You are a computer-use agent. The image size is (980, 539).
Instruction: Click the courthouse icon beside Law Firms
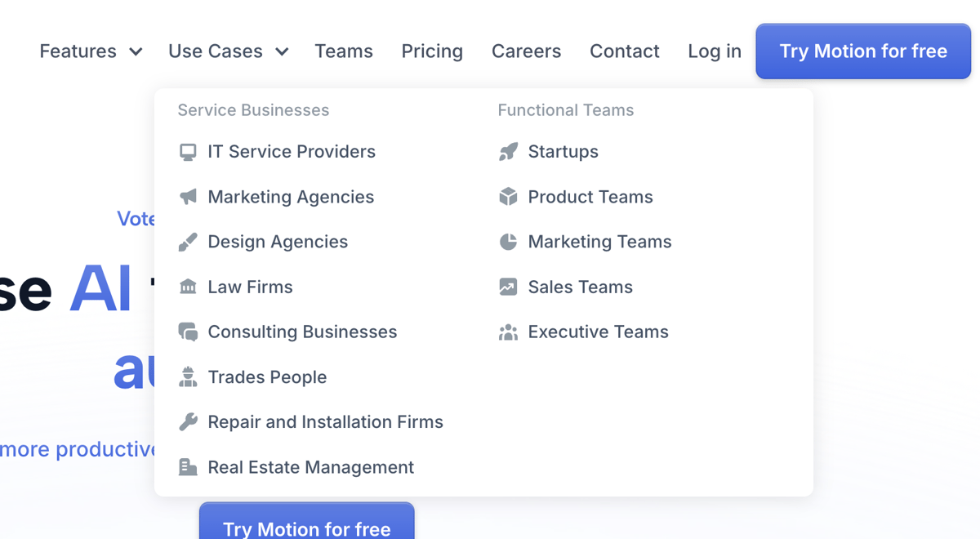point(189,286)
